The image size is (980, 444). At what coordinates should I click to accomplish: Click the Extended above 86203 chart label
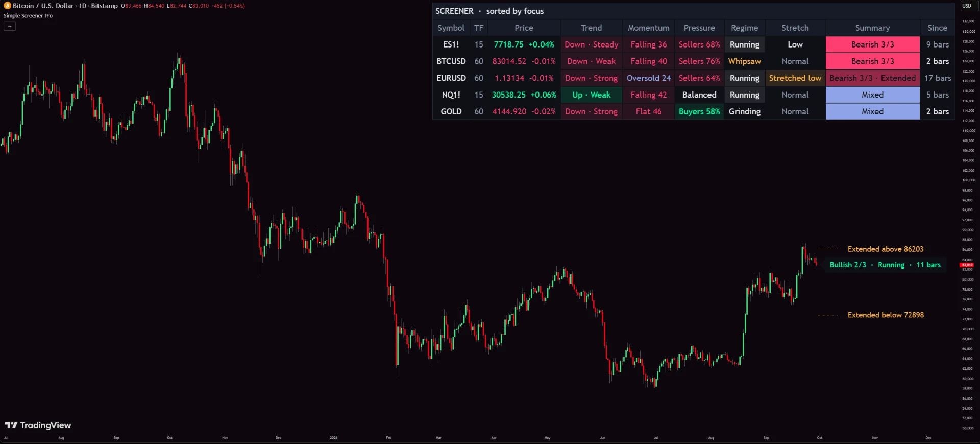click(x=886, y=249)
